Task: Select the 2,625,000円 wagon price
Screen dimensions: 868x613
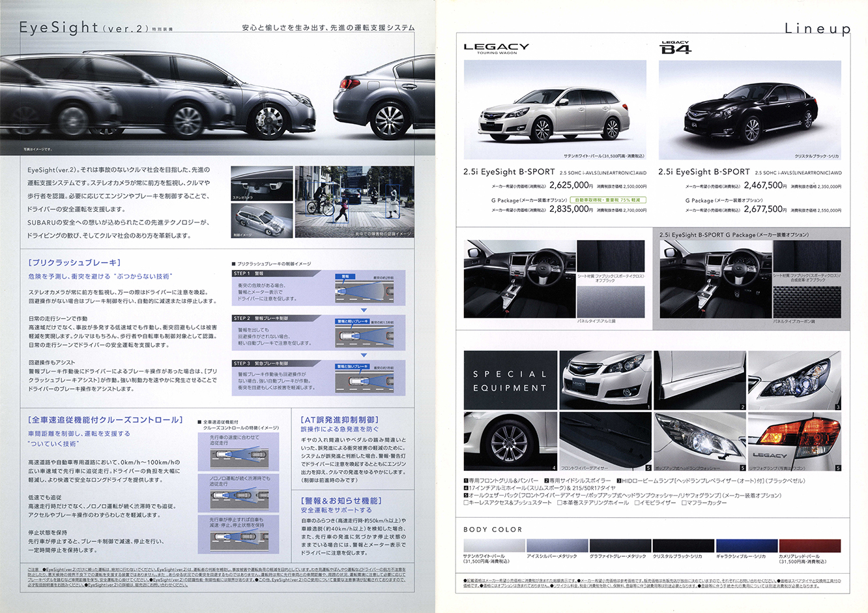Action: click(571, 185)
